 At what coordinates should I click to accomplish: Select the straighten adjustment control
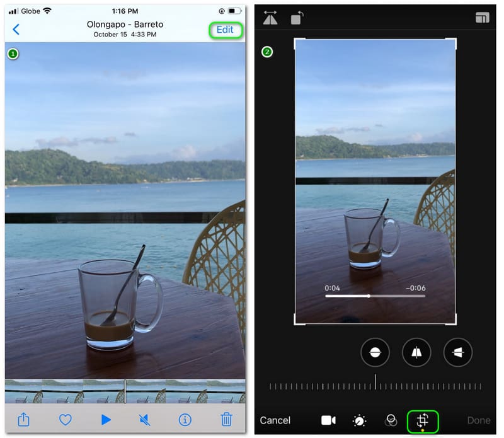[375, 352]
